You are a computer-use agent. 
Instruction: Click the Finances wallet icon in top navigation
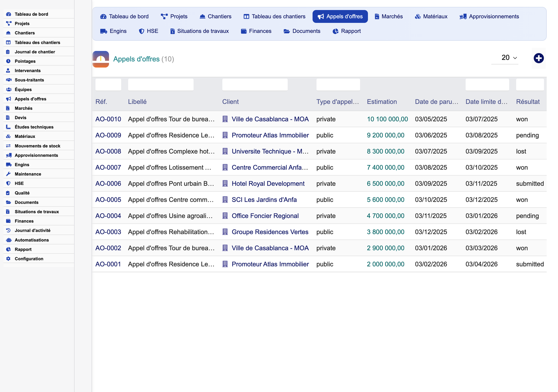coord(244,31)
